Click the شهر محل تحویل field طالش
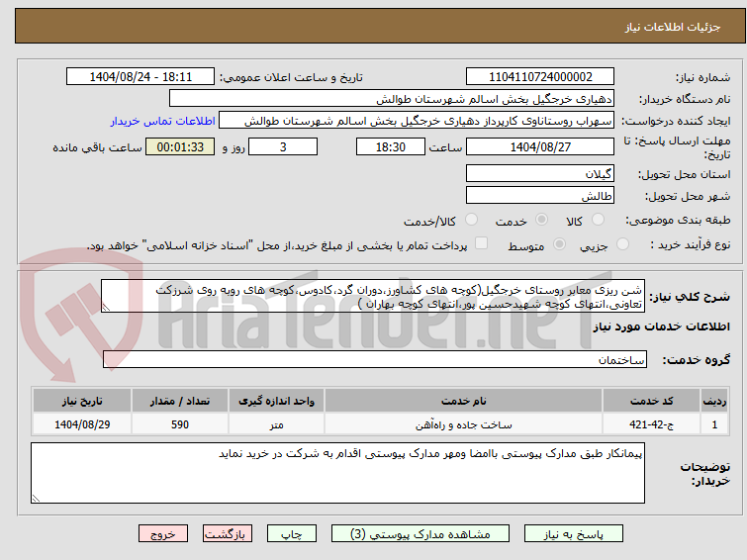This screenshot has width=747, height=560. coord(540,195)
